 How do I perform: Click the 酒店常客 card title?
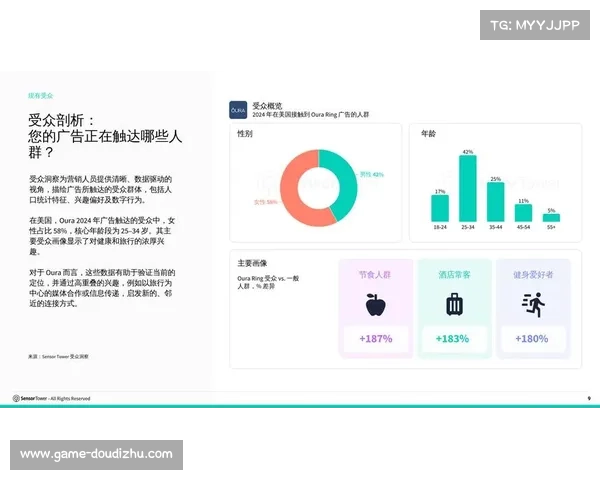coord(454,275)
